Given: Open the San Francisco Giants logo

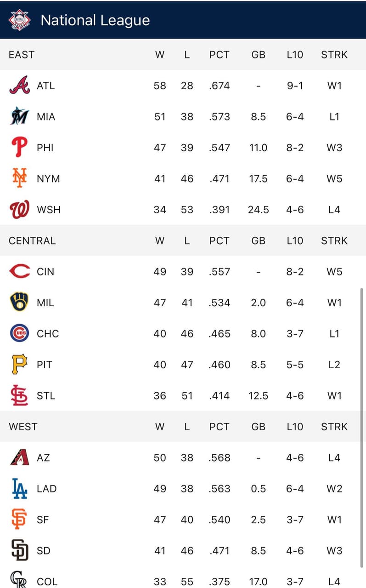Looking at the screenshot, I should (19, 519).
